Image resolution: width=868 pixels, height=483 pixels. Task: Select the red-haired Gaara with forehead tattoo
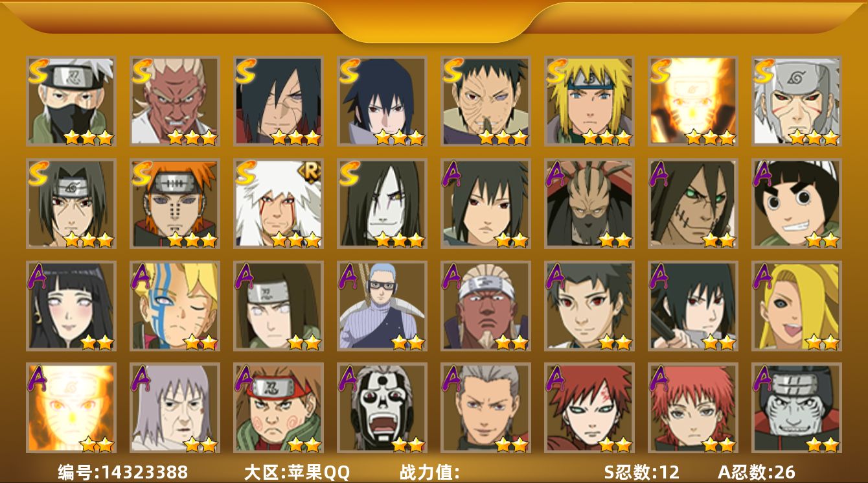pyautogui.click(x=589, y=408)
